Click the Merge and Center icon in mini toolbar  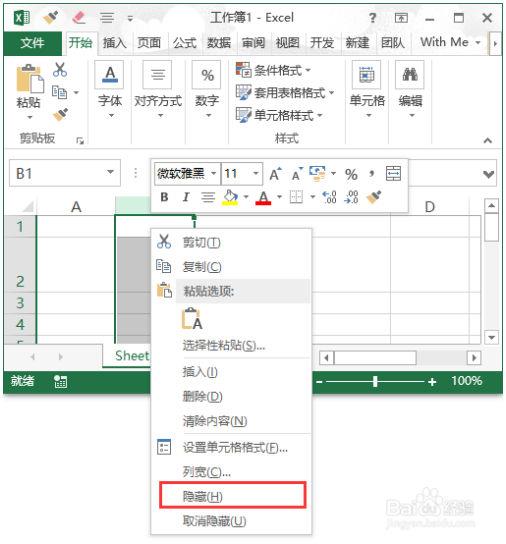tap(393, 173)
